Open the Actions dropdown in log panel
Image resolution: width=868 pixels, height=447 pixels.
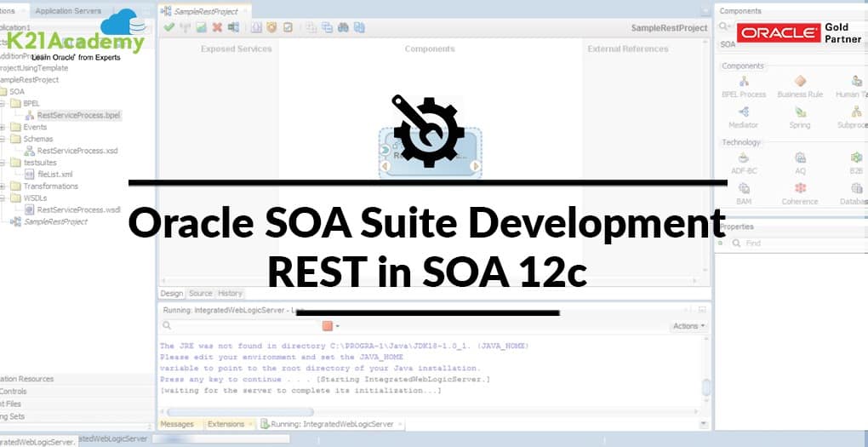coord(688,326)
